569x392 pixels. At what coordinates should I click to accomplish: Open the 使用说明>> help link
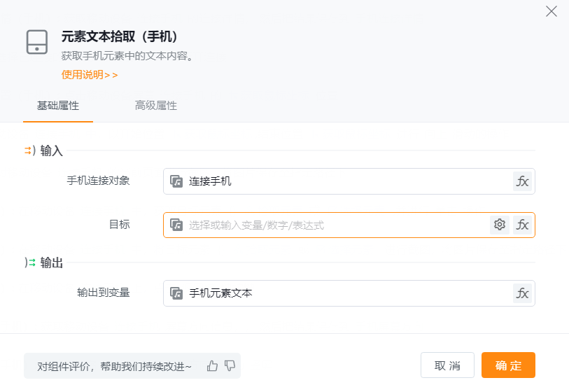[x=90, y=74]
